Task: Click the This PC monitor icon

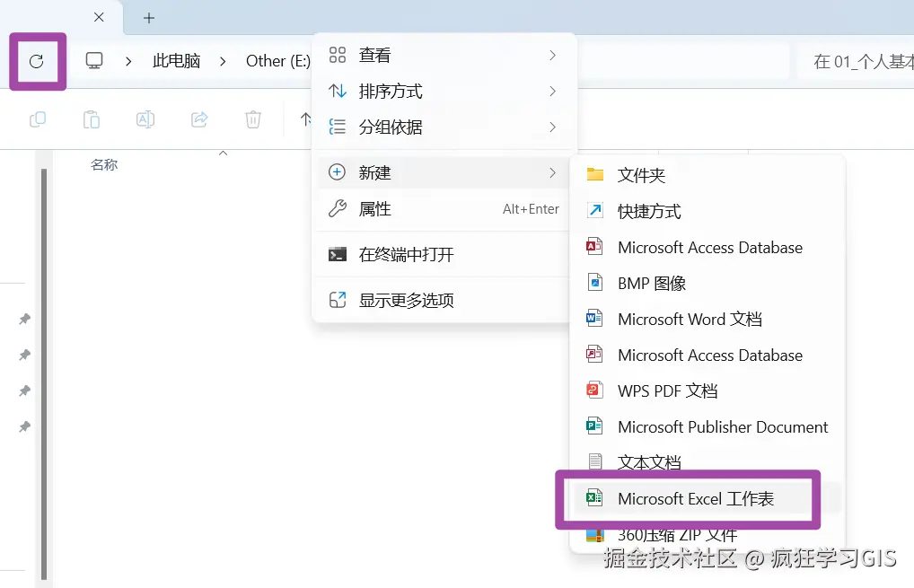Action: point(94,61)
